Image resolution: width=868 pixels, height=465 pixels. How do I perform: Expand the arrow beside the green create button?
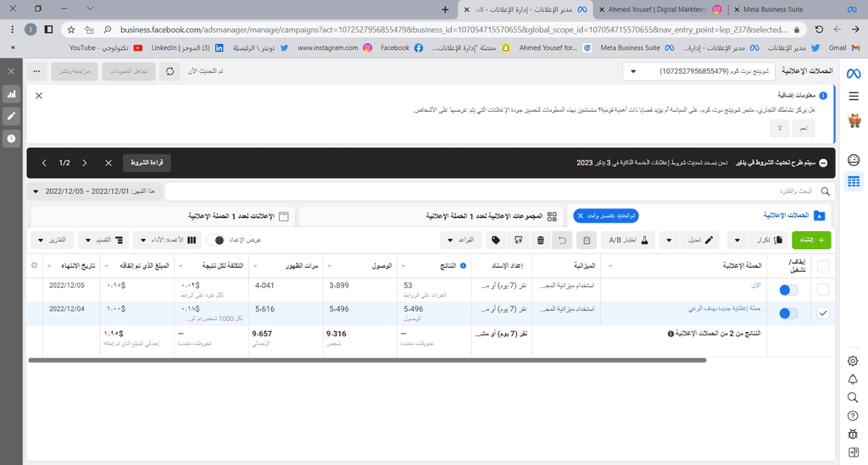coord(737,240)
